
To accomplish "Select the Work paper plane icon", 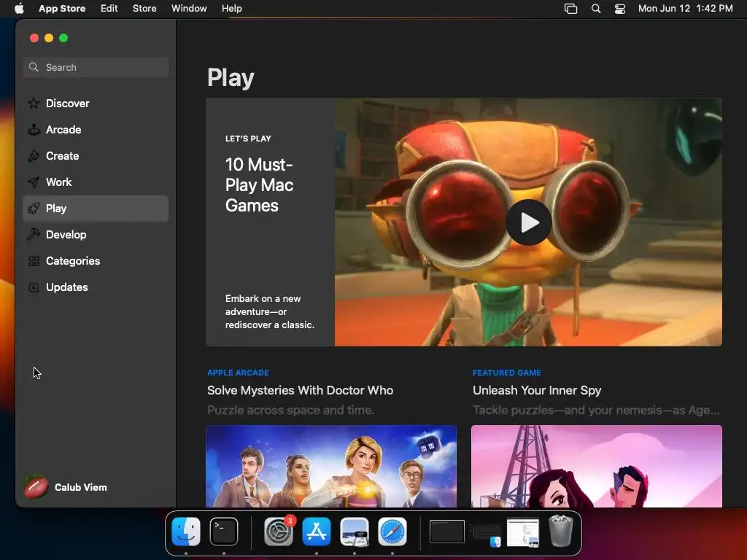I will [34, 182].
